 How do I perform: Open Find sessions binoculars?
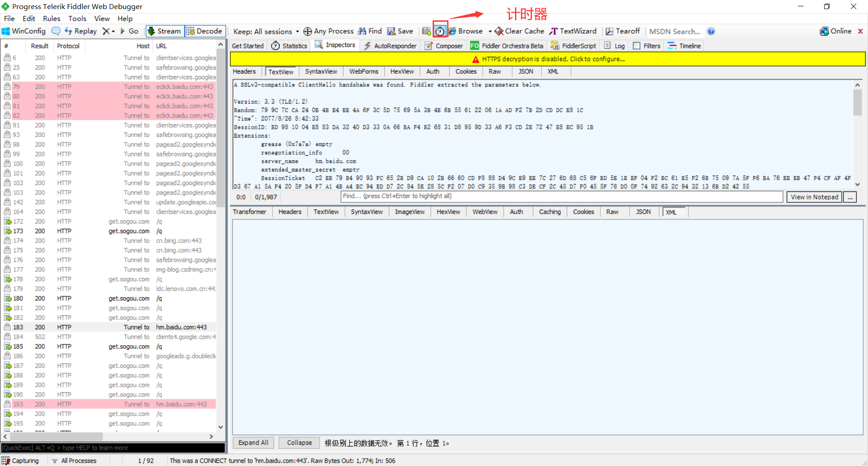point(370,31)
